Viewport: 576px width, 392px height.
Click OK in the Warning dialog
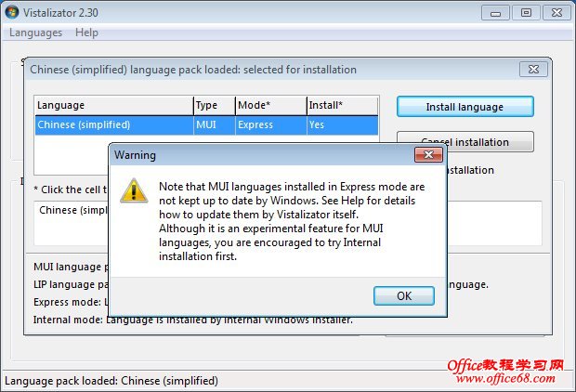click(x=404, y=295)
